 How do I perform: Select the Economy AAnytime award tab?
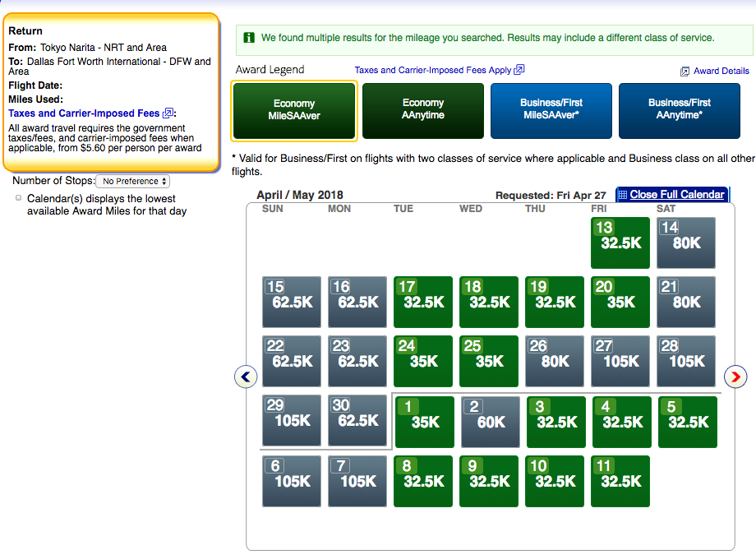[x=423, y=110]
